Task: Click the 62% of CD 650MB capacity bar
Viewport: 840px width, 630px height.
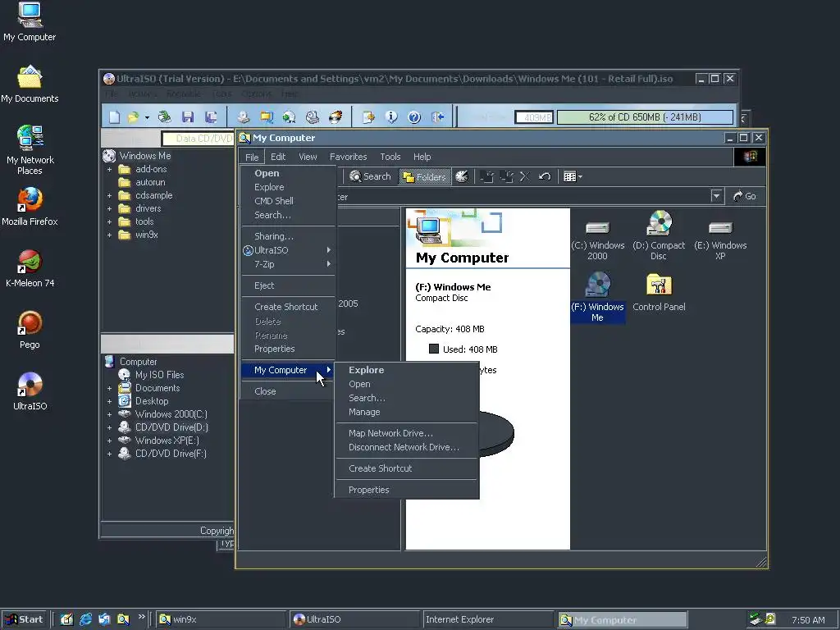Action: tap(645, 116)
